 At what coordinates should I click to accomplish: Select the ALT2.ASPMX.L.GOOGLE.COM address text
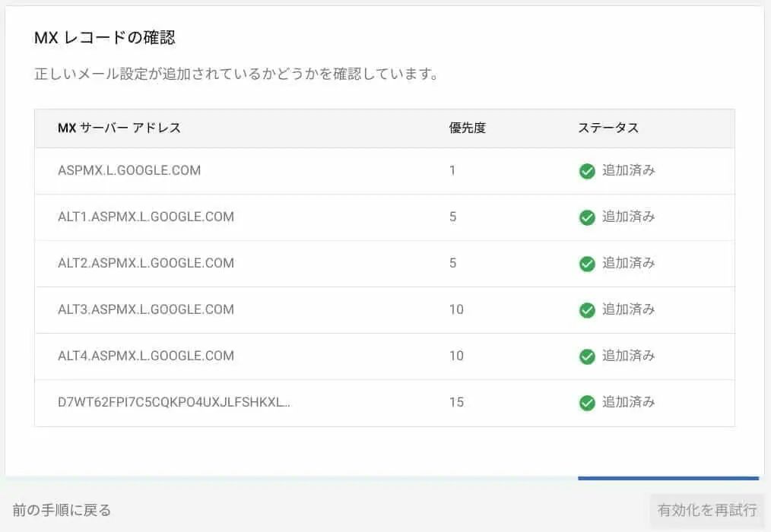(x=146, y=263)
